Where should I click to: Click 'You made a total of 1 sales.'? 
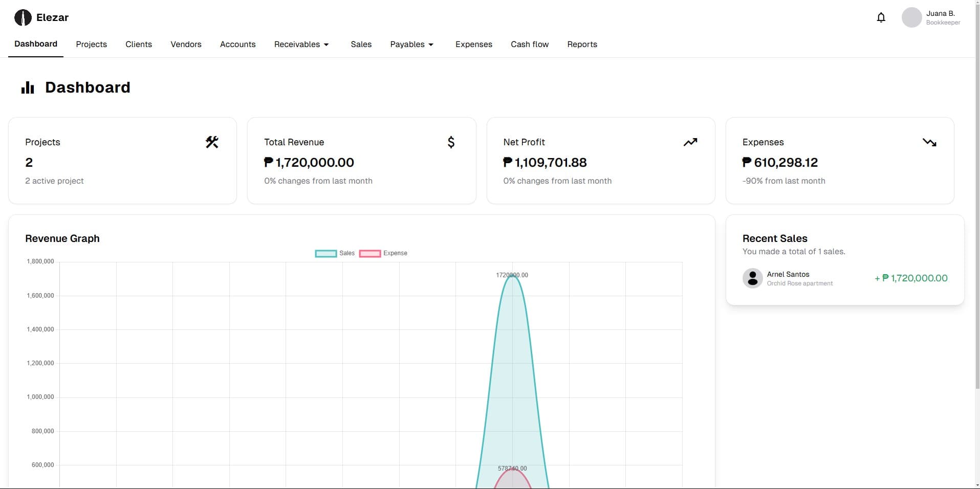coord(794,252)
